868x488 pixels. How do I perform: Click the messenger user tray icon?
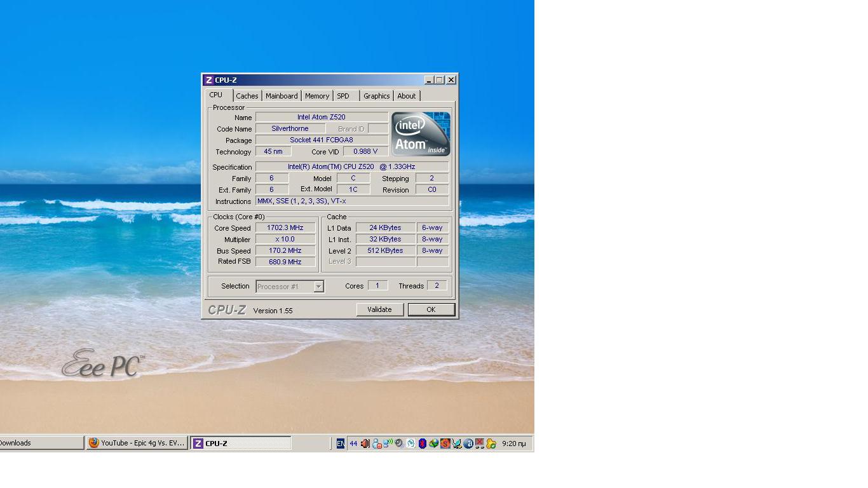377,444
